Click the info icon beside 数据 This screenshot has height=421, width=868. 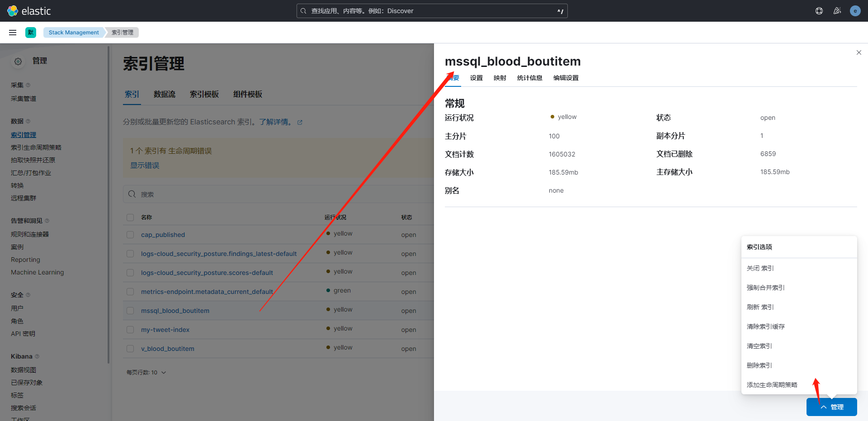(28, 121)
